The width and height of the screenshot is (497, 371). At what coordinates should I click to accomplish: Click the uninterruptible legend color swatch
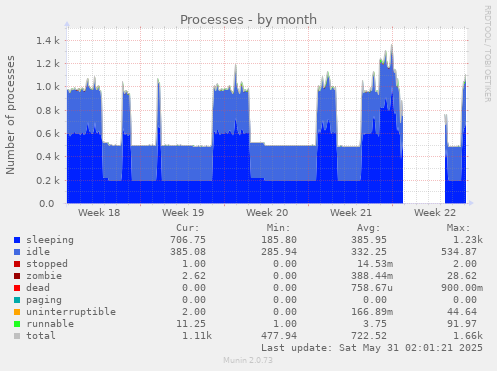point(17,312)
